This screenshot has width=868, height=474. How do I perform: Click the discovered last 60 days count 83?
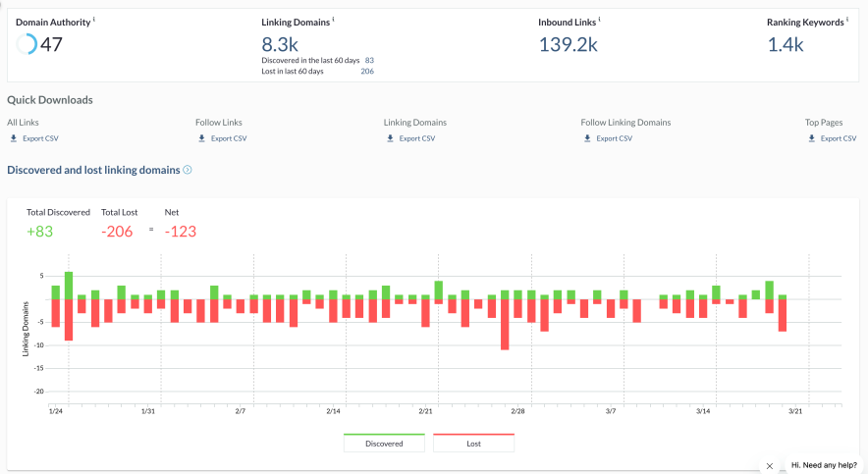(369, 60)
